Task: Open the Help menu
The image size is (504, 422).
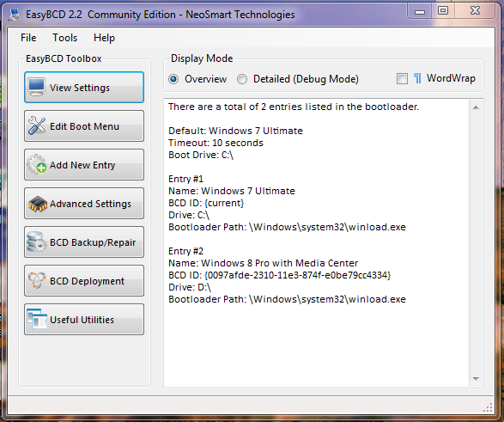Action: (104, 38)
